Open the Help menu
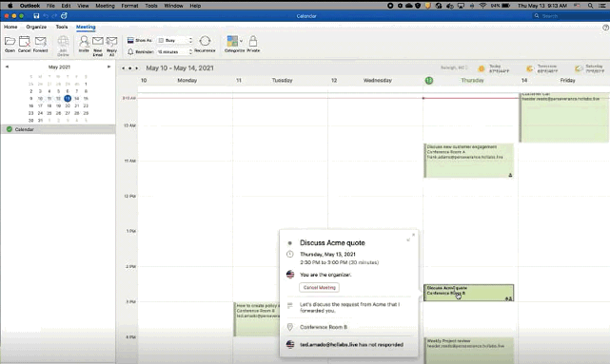 (195, 6)
